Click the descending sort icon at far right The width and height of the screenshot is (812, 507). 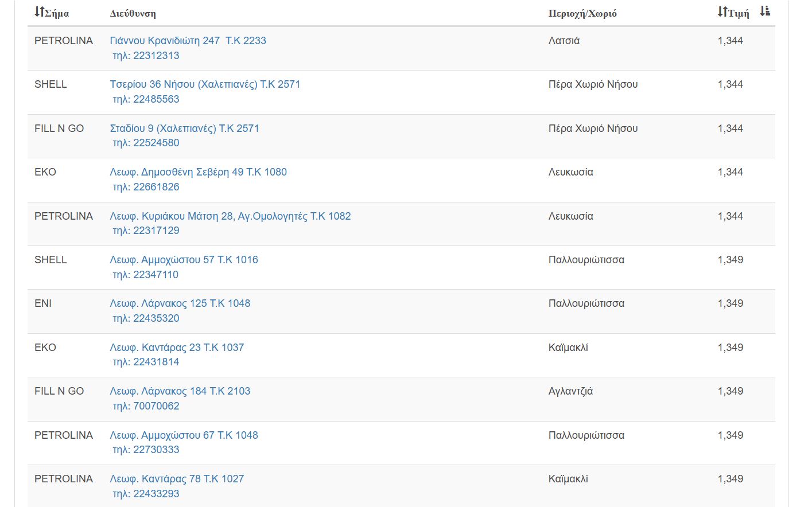(x=765, y=11)
